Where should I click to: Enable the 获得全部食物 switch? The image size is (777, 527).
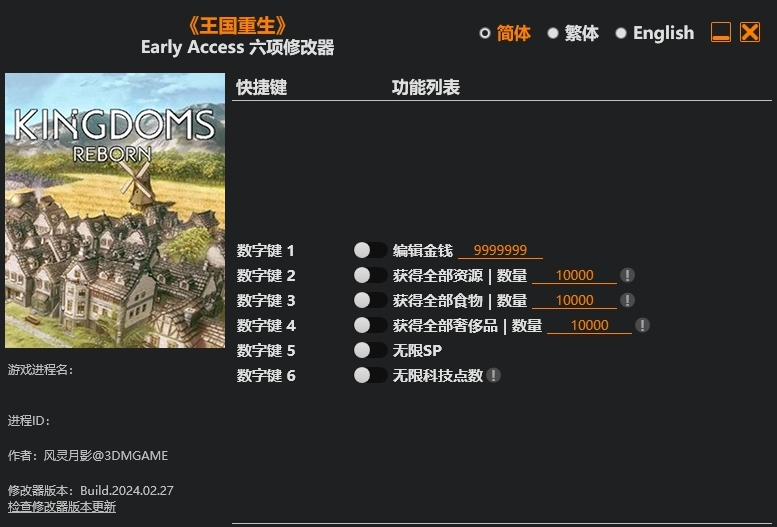coord(370,300)
